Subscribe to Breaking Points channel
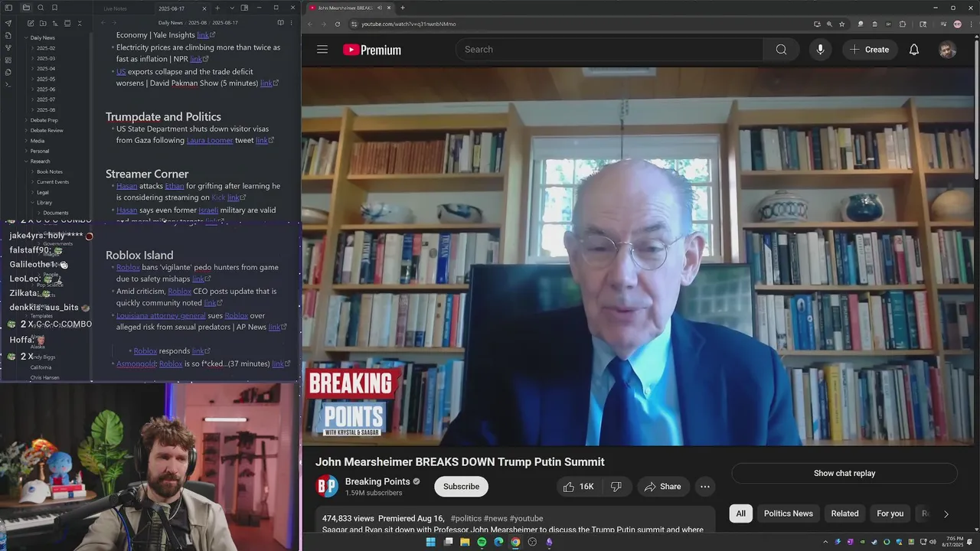Screen dimensions: 980x551 click(x=461, y=487)
